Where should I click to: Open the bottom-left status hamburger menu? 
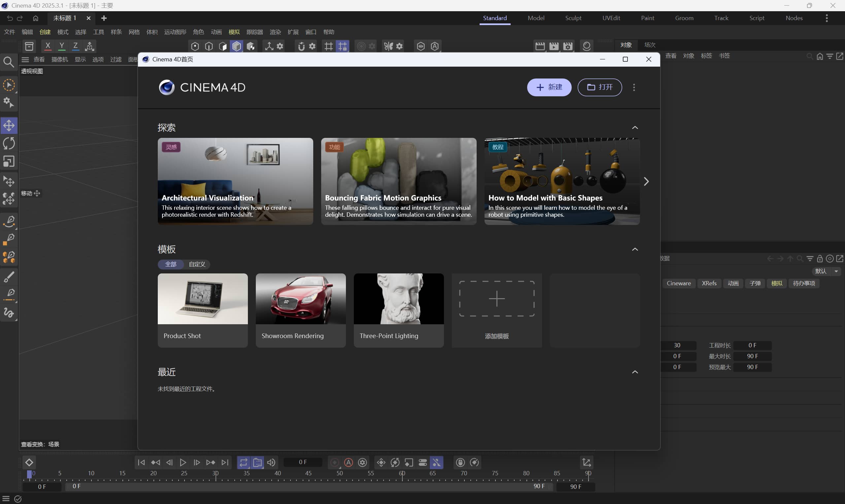click(6, 499)
